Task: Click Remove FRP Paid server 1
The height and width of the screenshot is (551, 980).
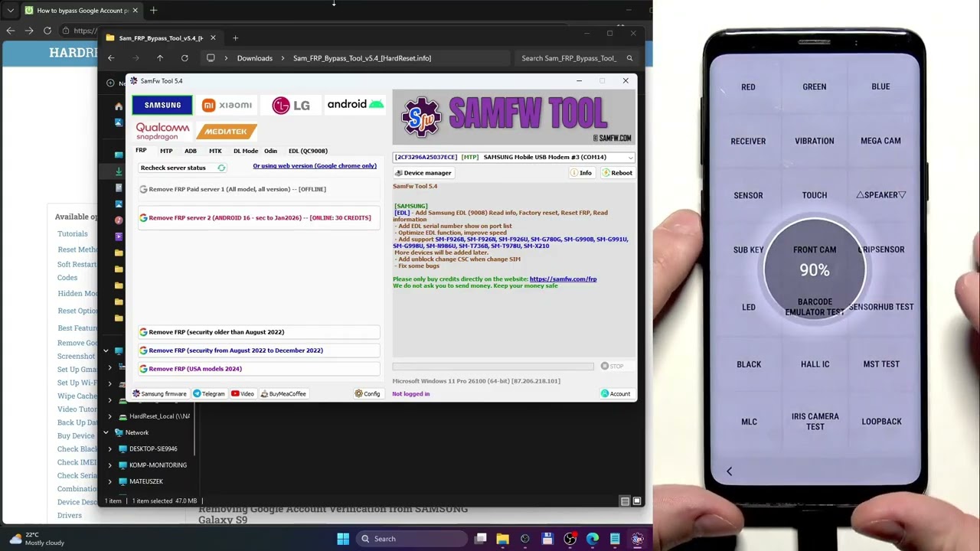Action: [x=260, y=189]
